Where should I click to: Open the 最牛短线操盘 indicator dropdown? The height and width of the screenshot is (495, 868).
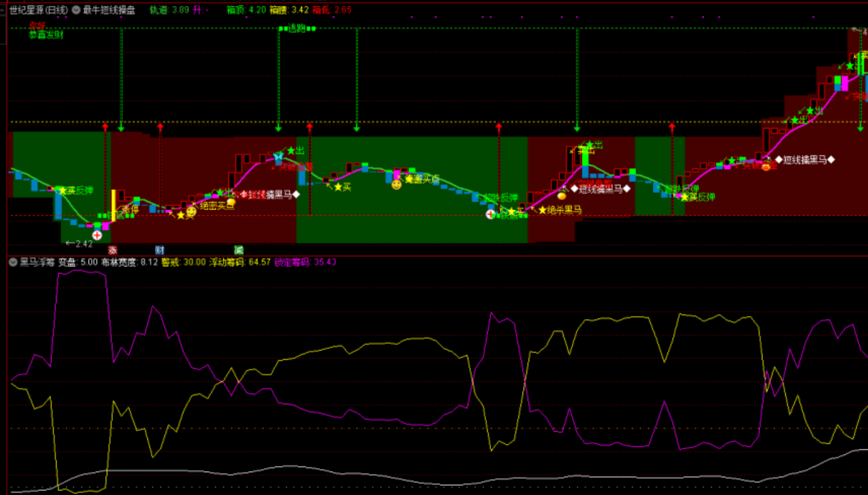[76, 10]
